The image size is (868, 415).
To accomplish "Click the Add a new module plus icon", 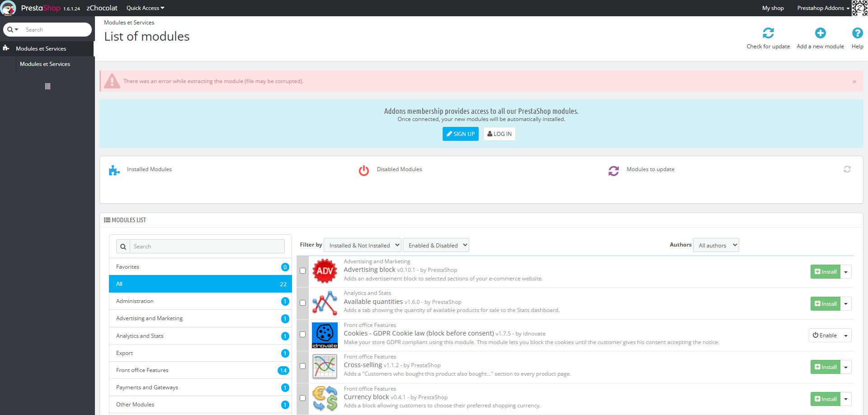I will click(820, 33).
